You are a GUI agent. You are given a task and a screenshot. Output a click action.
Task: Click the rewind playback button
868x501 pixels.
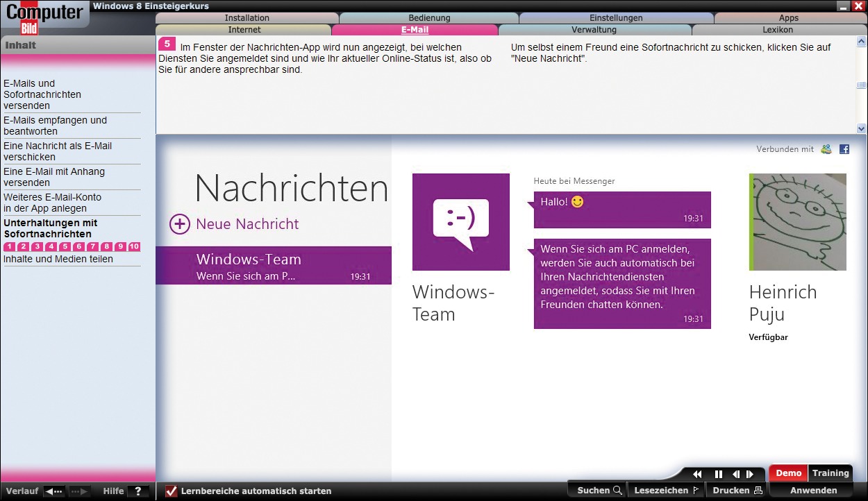tap(697, 475)
